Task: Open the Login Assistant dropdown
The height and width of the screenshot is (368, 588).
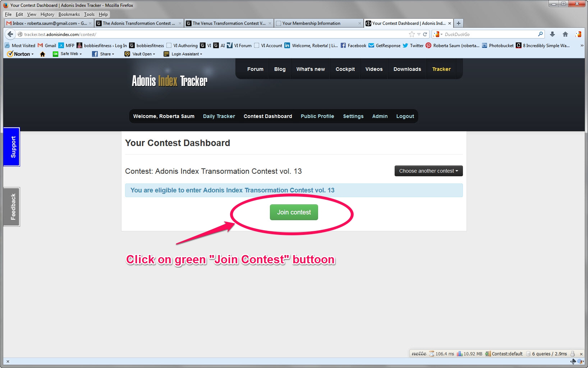Action: pyautogui.click(x=183, y=54)
